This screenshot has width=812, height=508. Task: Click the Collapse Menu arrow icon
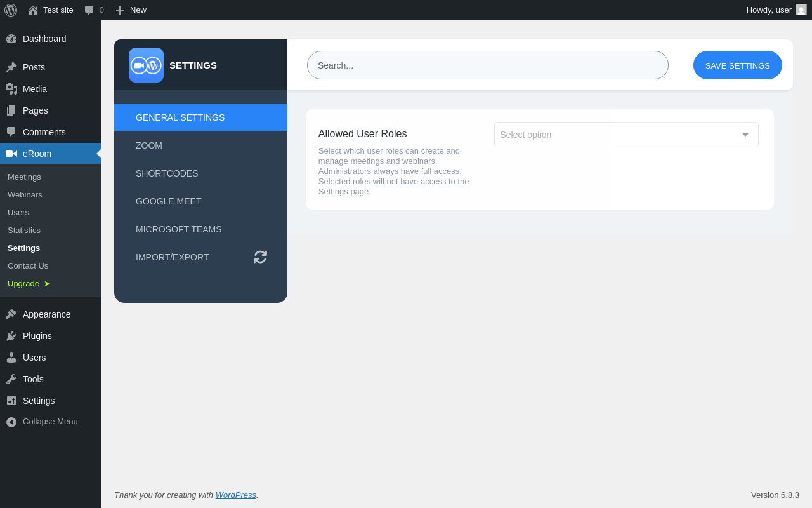[11, 422]
